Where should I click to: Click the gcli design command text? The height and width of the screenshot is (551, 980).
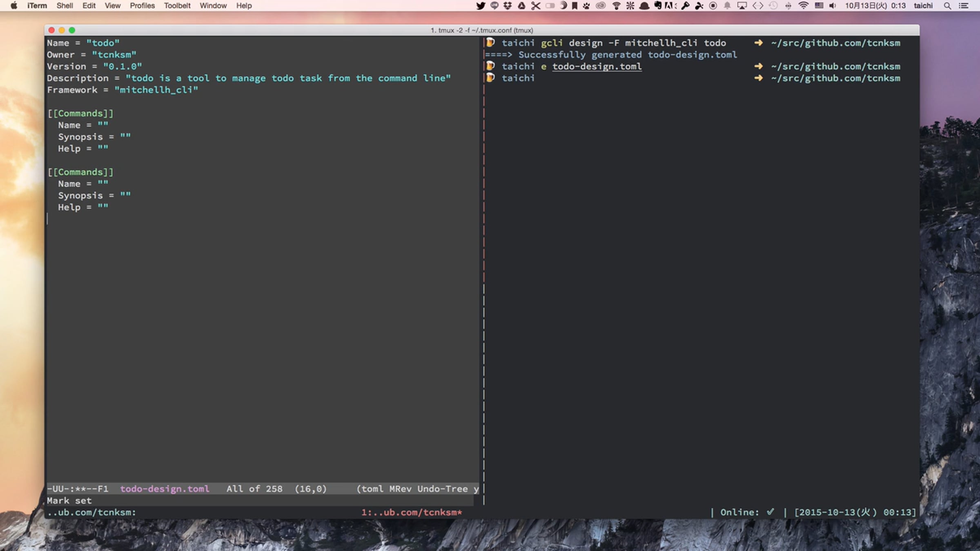click(x=633, y=43)
